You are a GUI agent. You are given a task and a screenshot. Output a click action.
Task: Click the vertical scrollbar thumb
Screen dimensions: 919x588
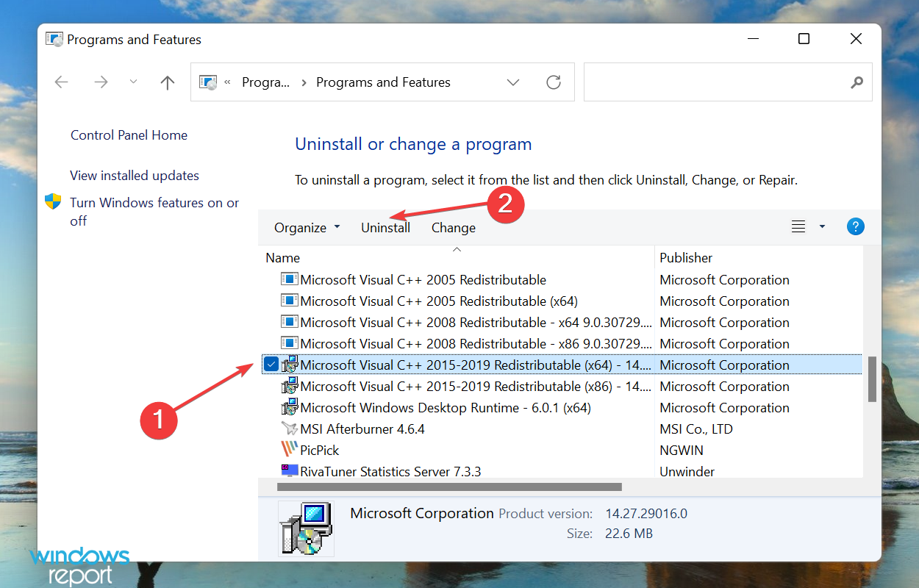[x=872, y=379]
